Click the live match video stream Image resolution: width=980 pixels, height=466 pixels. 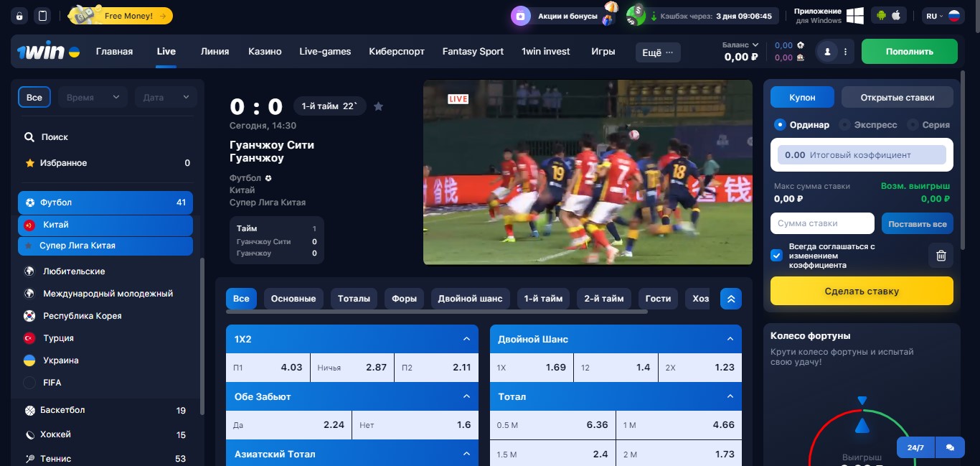tap(588, 172)
